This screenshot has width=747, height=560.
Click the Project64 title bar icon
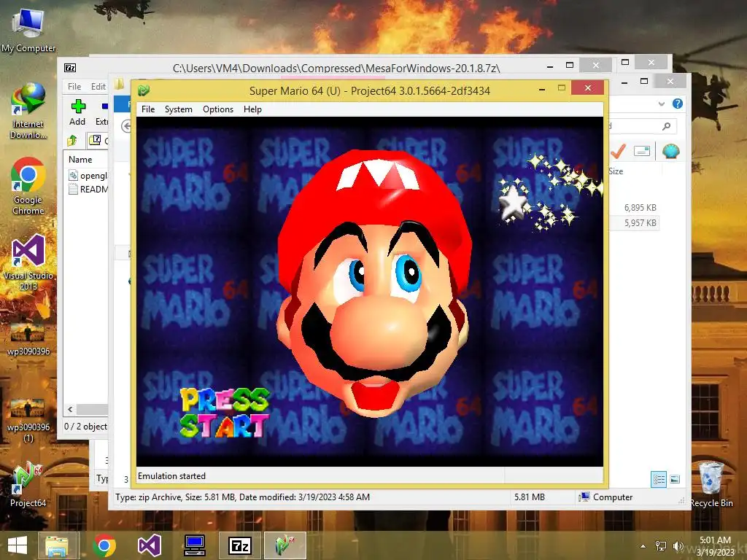(x=144, y=90)
